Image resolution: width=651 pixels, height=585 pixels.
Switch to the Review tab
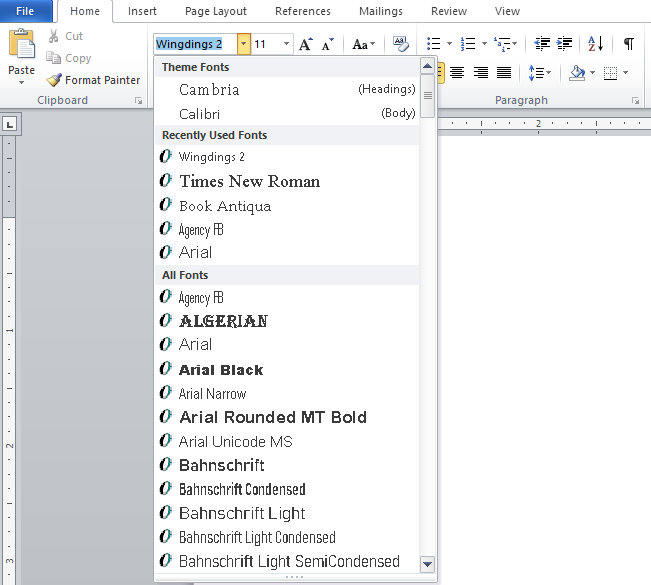449,11
